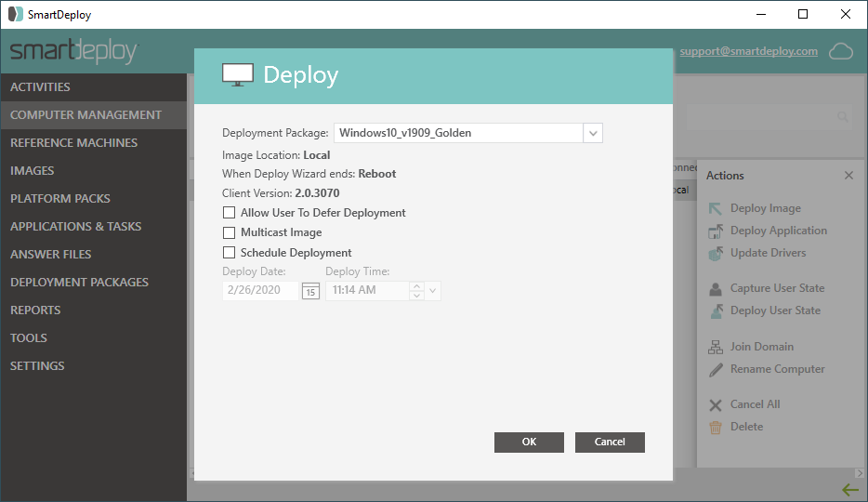
Task: Click the Deploy Image action label
Action: tap(766, 208)
